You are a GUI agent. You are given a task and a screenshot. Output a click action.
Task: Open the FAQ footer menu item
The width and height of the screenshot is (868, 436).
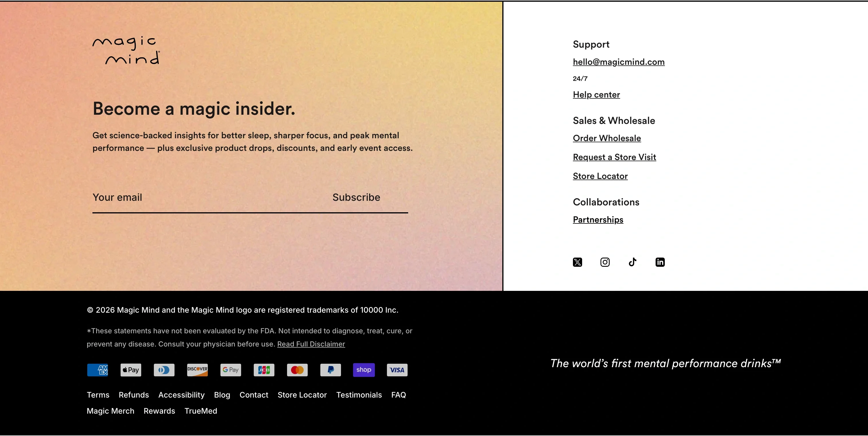click(x=399, y=395)
